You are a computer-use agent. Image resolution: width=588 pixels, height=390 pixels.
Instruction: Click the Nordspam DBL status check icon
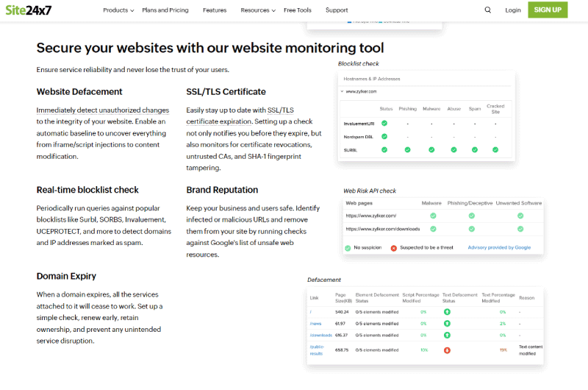point(384,136)
